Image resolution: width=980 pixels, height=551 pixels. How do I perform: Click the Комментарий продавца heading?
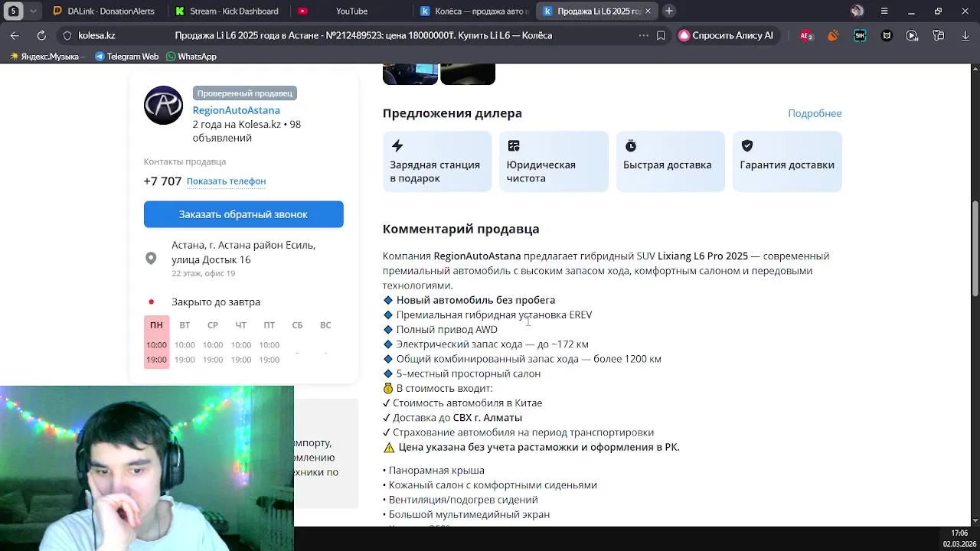tap(461, 229)
